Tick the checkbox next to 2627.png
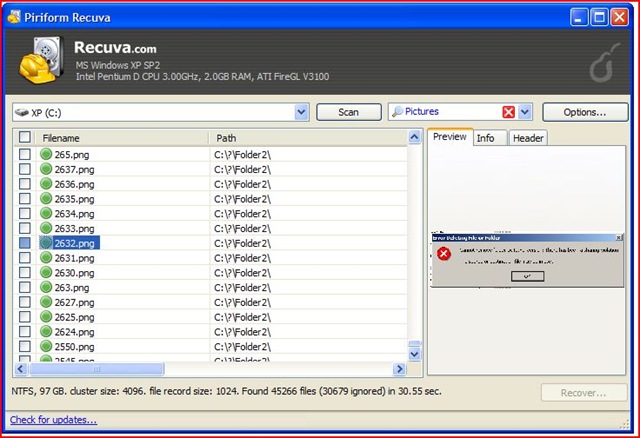 tap(25, 302)
